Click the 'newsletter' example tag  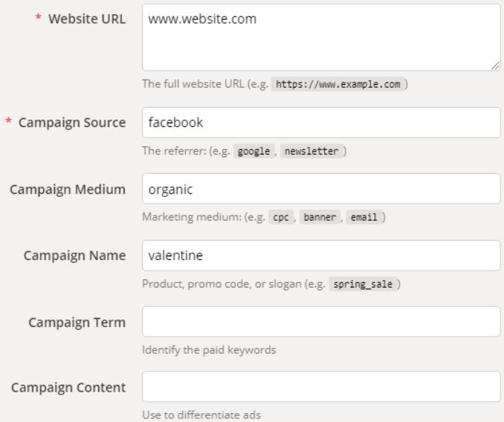pos(311,151)
